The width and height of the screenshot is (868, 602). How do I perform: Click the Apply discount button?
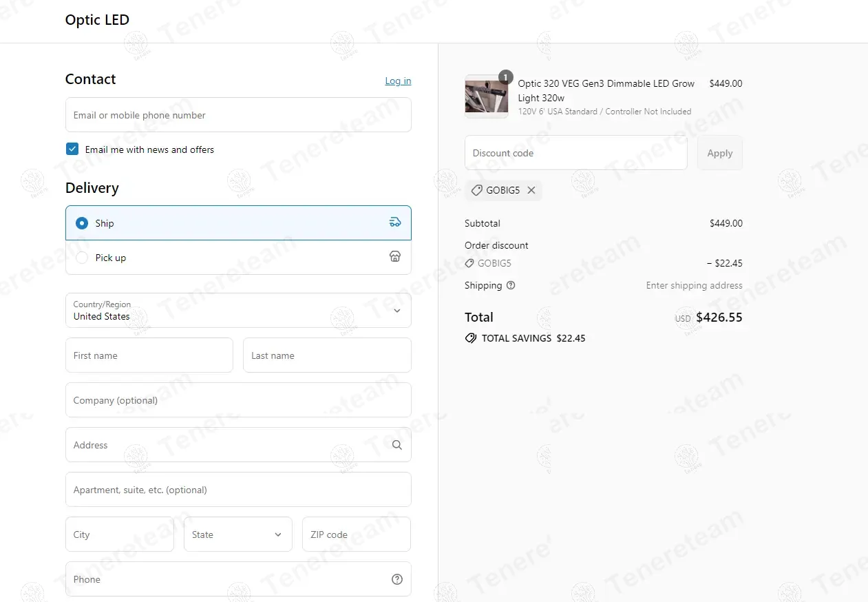(x=720, y=153)
